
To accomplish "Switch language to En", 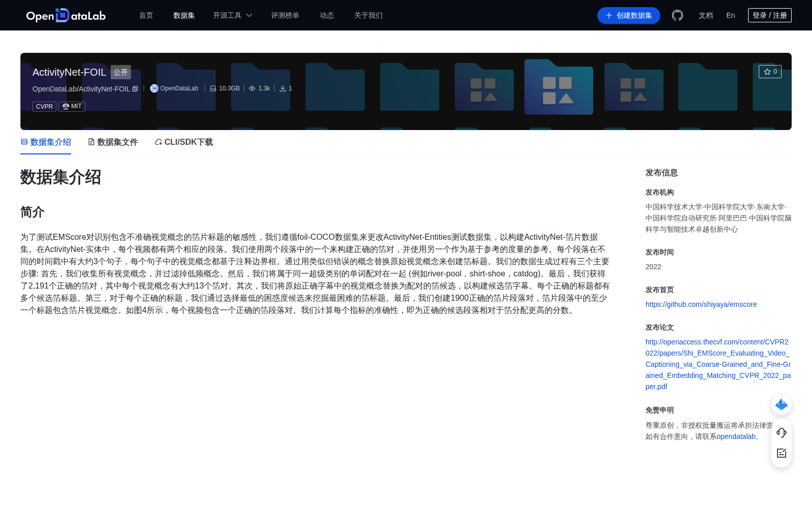I will click(731, 15).
